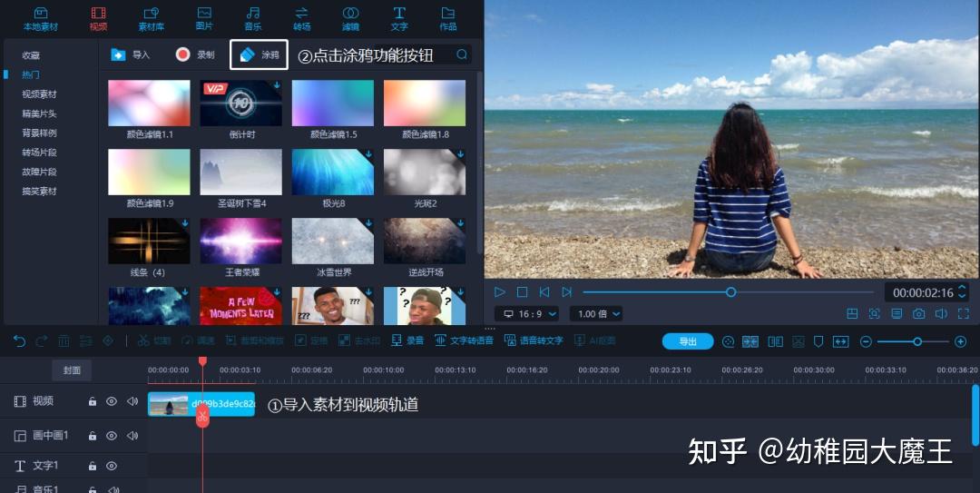Hide the 视频 track with eye icon
The image size is (980, 493).
click(112, 401)
